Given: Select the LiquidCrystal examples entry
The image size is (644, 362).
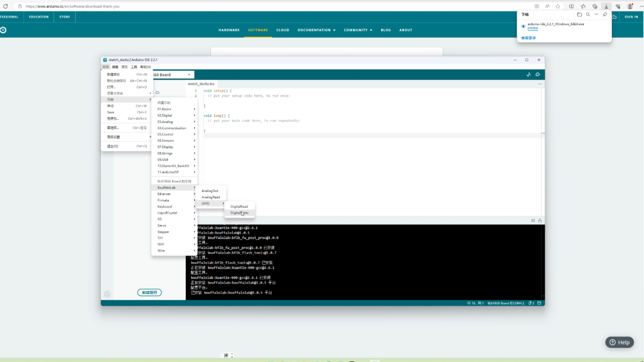Looking at the screenshot, I should [x=175, y=213].
